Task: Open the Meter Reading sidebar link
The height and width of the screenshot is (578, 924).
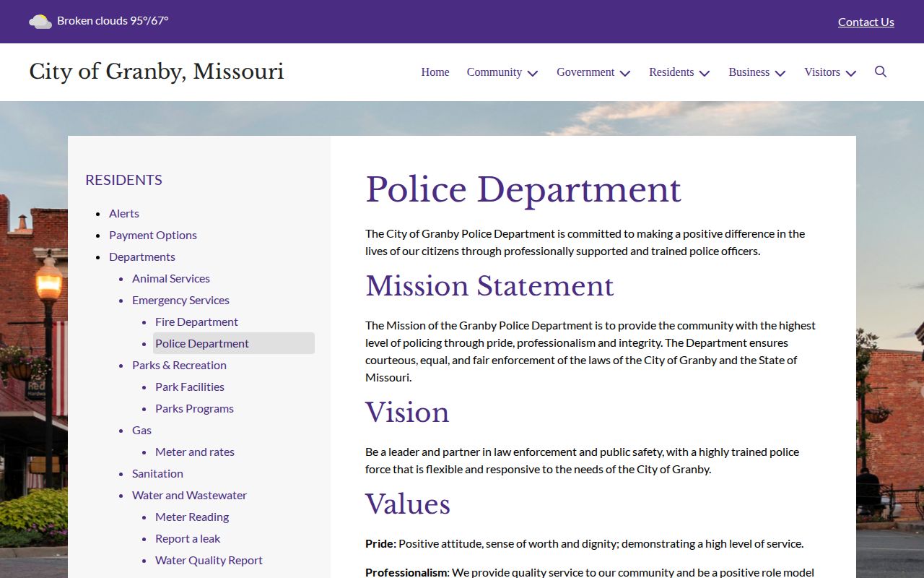Action: click(192, 517)
